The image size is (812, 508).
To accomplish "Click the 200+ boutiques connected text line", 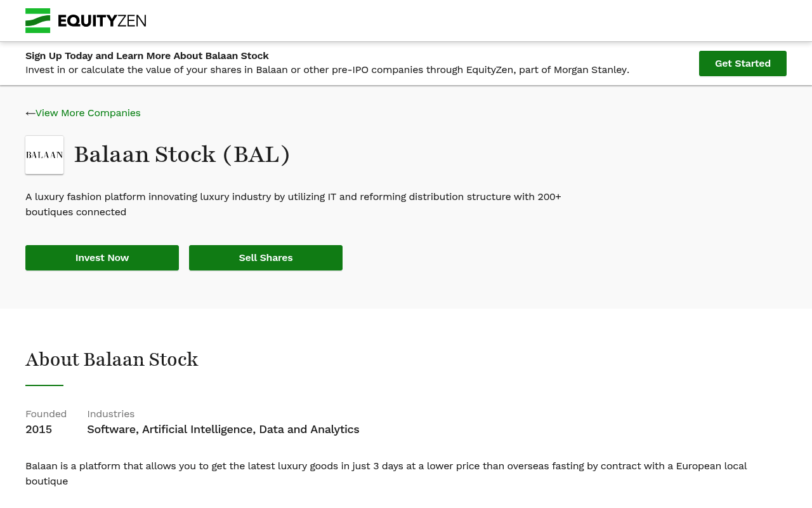I will (x=76, y=212).
